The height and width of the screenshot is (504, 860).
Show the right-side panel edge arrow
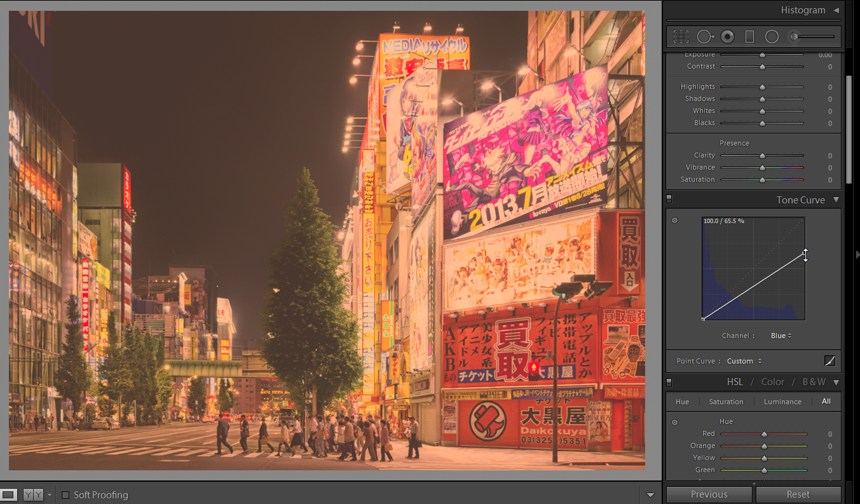[857, 254]
